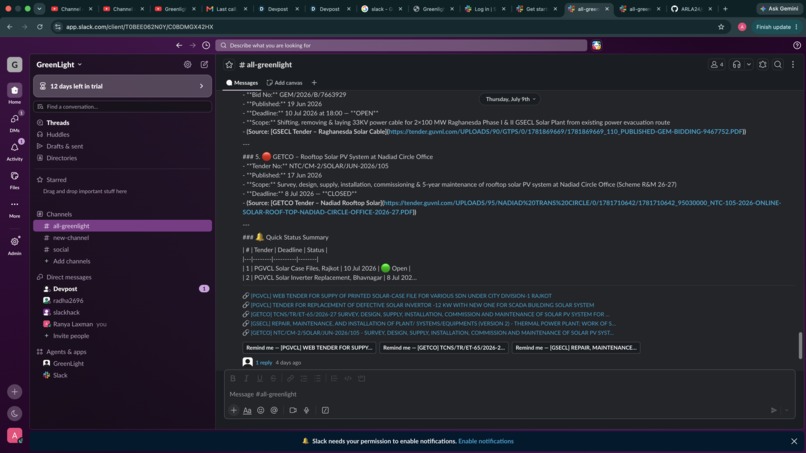This screenshot has width=806, height=453.
Task: Open huddle options dropdown arrow
Action: coord(749,65)
